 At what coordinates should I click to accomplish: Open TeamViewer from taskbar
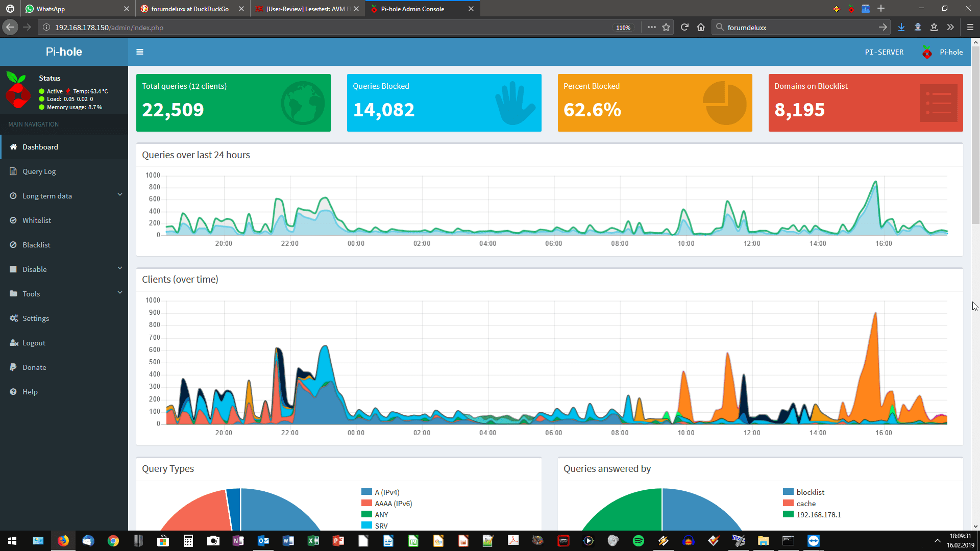point(813,541)
